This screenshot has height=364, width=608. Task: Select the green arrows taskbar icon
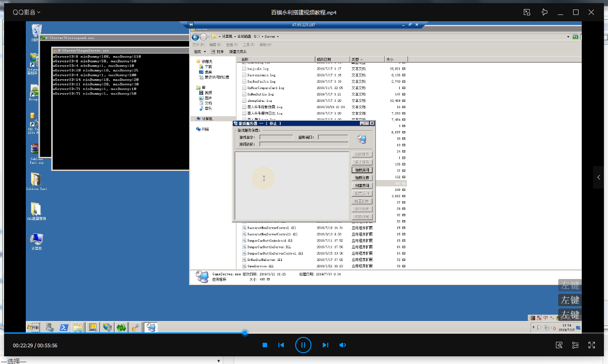[121, 327]
